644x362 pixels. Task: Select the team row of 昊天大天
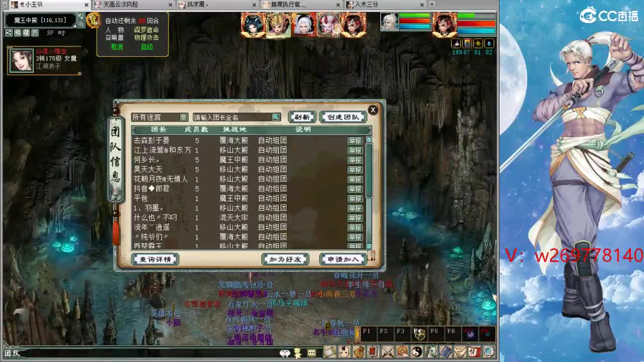tap(249, 169)
